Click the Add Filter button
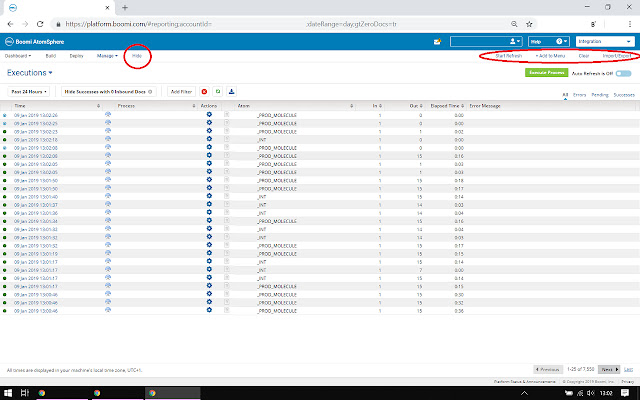The width and height of the screenshot is (640, 400). point(180,91)
